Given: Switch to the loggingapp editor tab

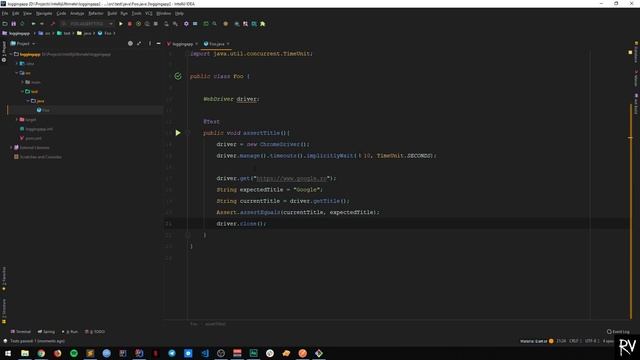Looking at the screenshot, I should pos(182,44).
